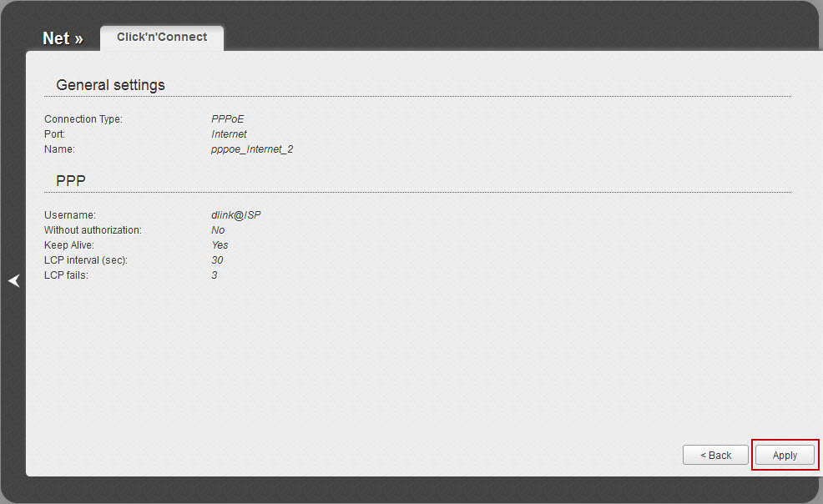Click the LCP interval (sec) label
Screen dimensions: 823x504
coord(86,260)
